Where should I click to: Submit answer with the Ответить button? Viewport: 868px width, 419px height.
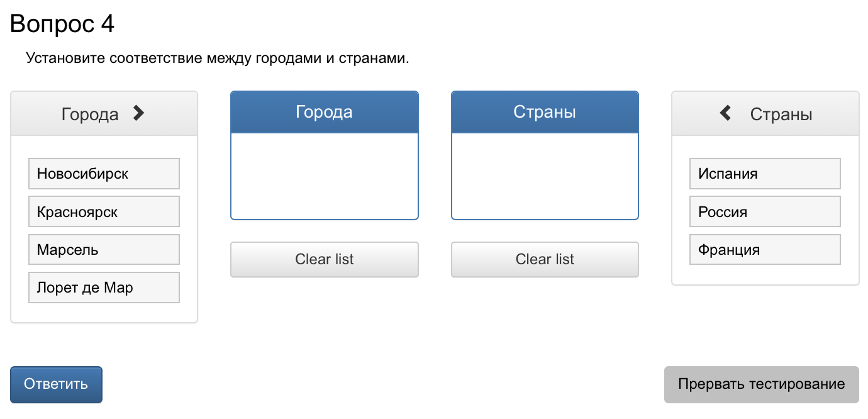(56, 384)
